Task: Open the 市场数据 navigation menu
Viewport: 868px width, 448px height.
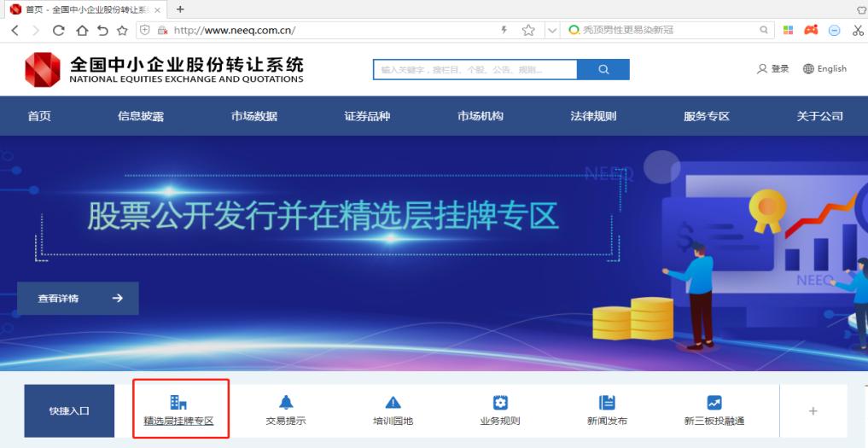Action: [x=254, y=116]
